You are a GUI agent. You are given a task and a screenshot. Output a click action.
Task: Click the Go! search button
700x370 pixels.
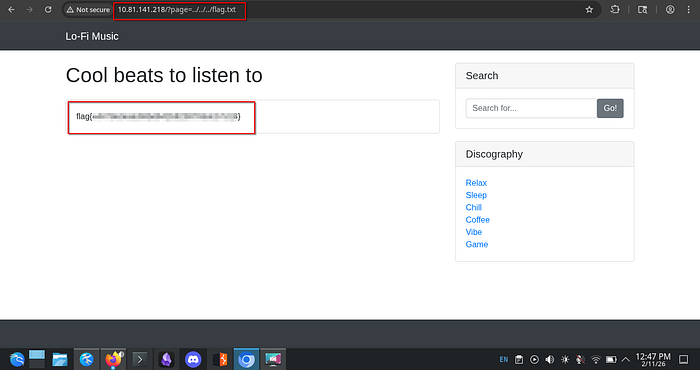pyautogui.click(x=610, y=108)
